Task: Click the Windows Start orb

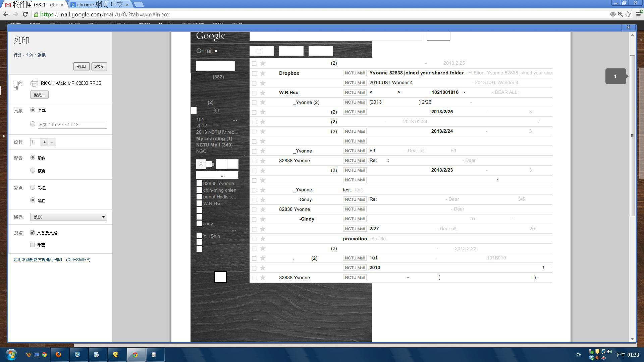Action: [11, 354]
